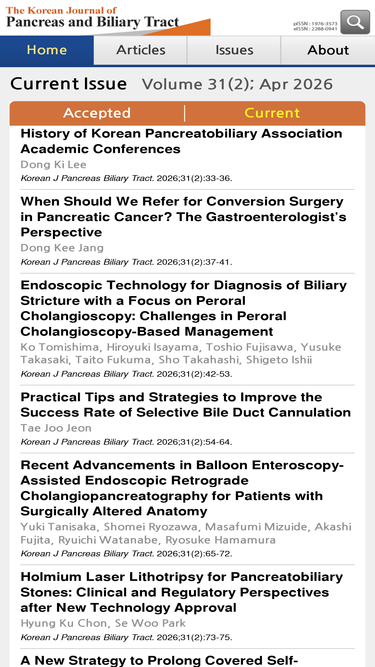
Task: Click the Volume 31(2); Apr 2026 heading
Action: click(237, 84)
